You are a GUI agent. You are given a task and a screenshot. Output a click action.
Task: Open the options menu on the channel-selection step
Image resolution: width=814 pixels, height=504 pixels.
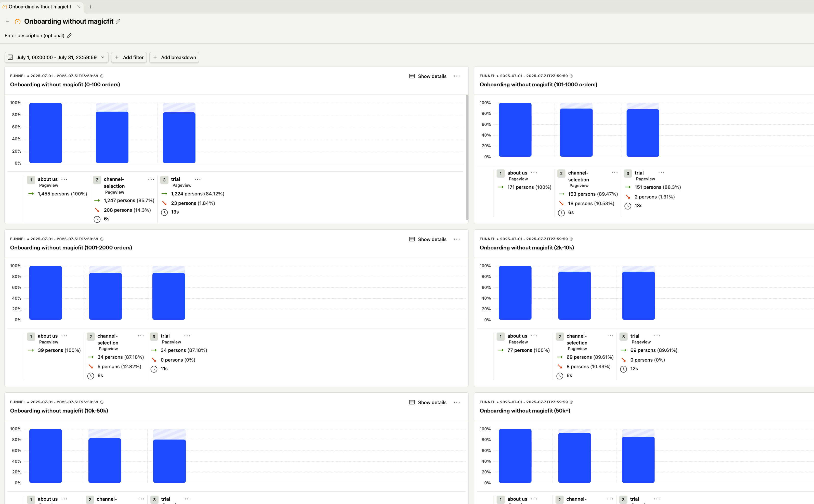click(151, 179)
